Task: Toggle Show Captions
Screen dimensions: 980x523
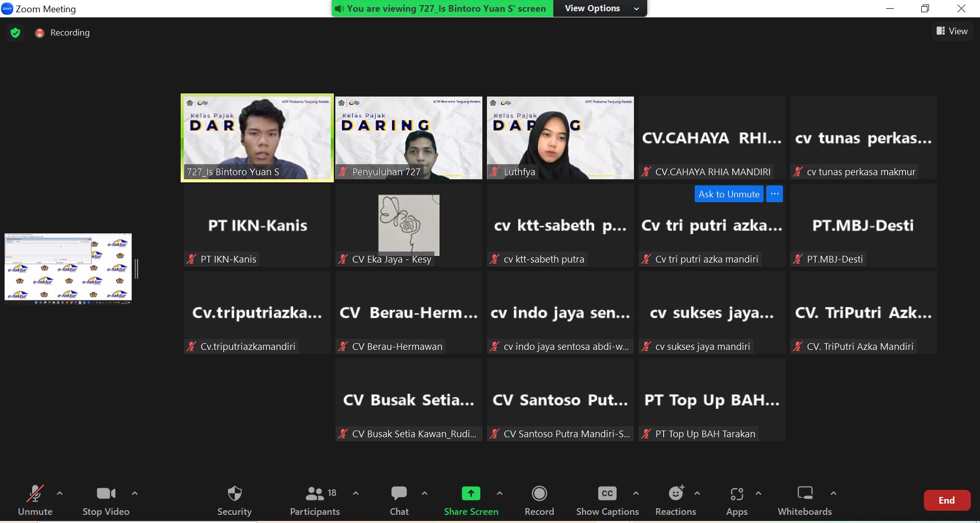Action: tap(607, 494)
